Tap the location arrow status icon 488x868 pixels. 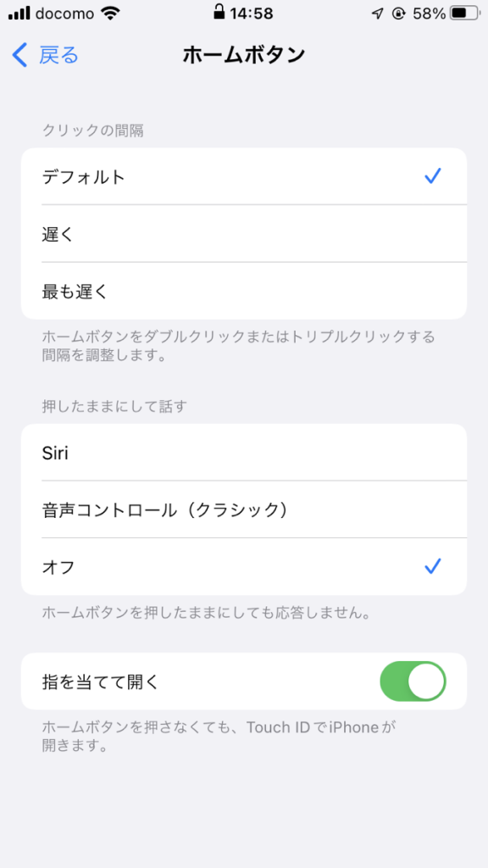[x=377, y=14]
